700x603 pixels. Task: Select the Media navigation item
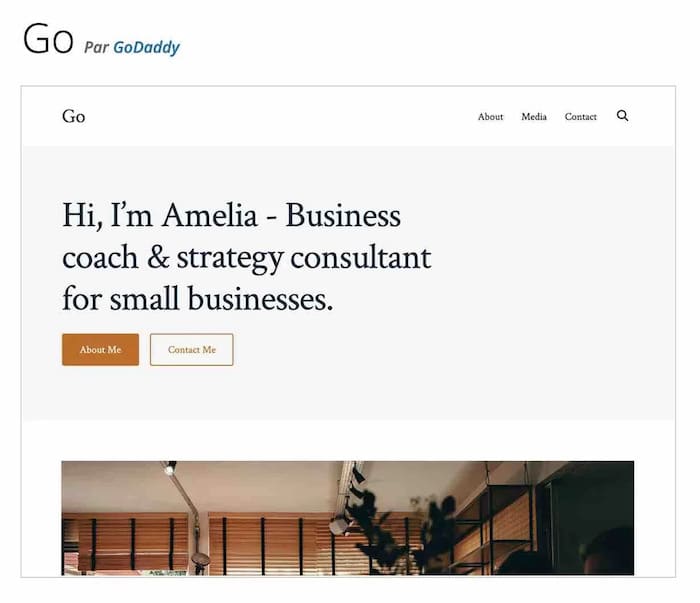[534, 117]
